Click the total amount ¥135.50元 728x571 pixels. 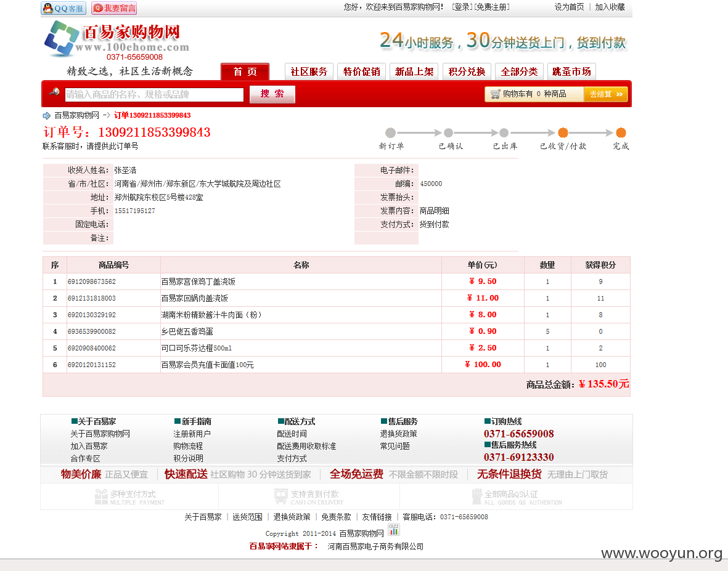pyautogui.click(x=603, y=384)
